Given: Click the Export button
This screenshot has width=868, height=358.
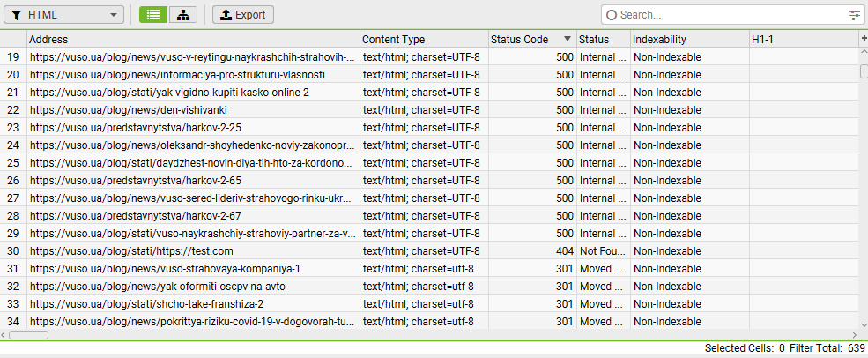Looking at the screenshot, I should pos(243,15).
